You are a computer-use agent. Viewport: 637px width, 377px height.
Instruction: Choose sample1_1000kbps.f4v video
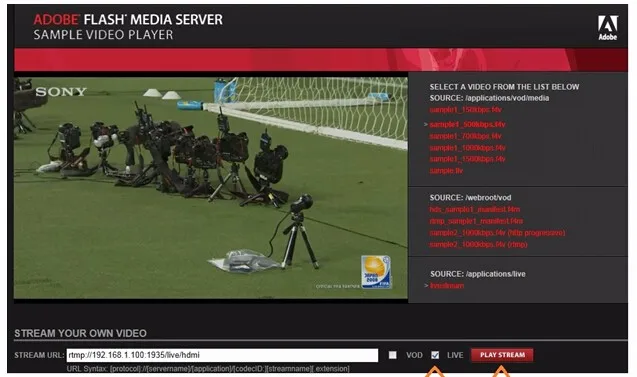(x=468, y=148)
